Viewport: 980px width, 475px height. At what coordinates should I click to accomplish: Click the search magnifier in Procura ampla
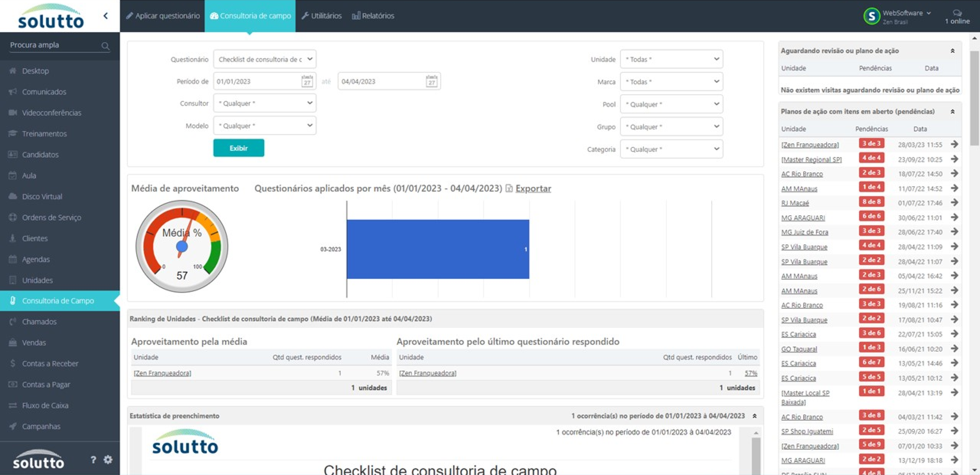(105, 46)
